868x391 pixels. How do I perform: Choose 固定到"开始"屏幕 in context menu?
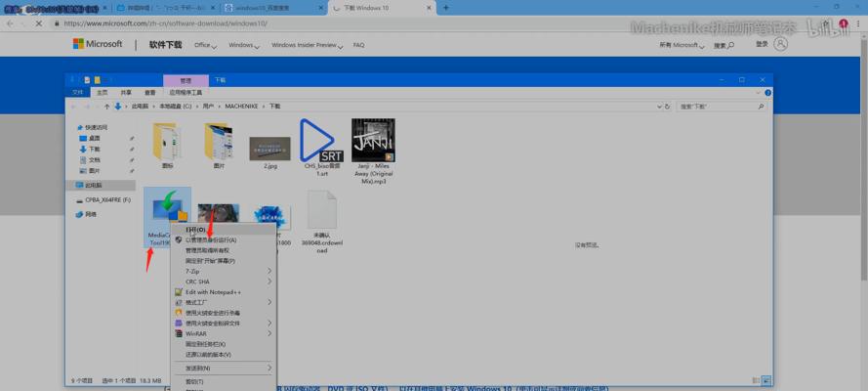tap(223, 261)
